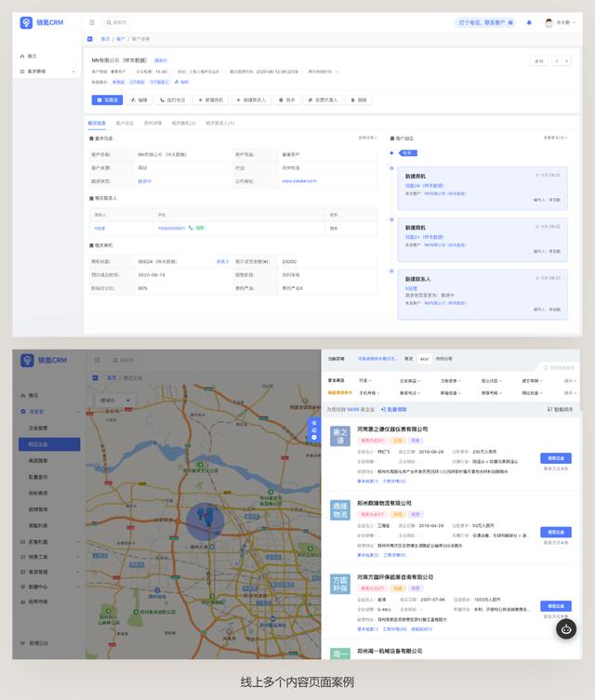The image size is (595, 700).
Task: Switch to the 客户动态 tab
Action: click(x=125, y=123)
